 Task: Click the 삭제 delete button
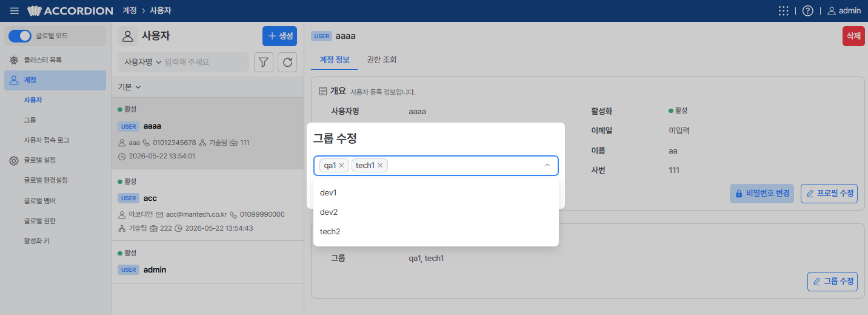click(x=853, y=36)
